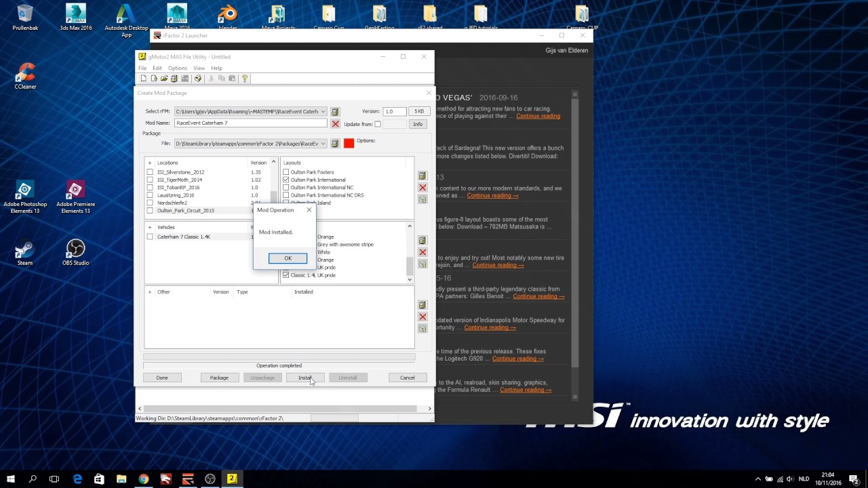Click in the Version number field
This screenshot has width=868, height=488.
[394, 111]
